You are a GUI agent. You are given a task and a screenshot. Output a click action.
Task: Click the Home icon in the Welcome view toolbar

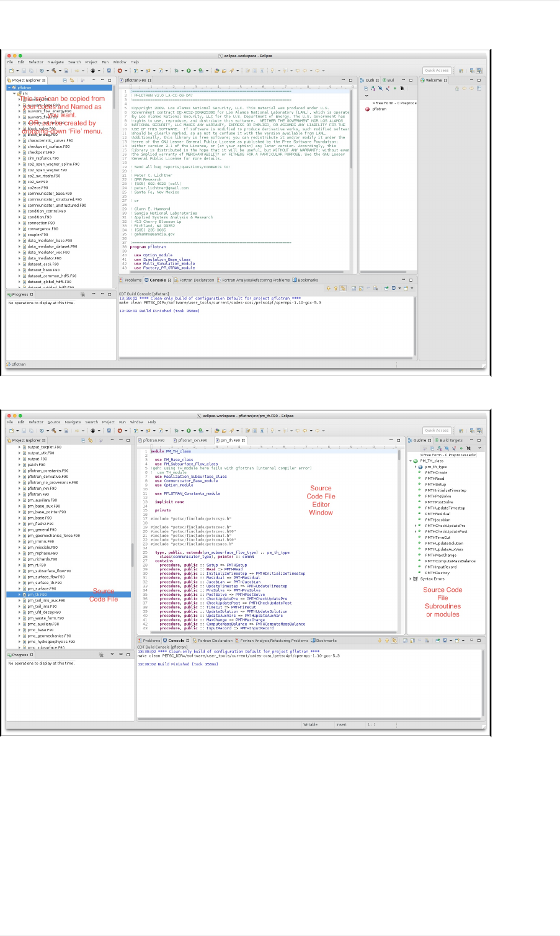tap(457, 88)
